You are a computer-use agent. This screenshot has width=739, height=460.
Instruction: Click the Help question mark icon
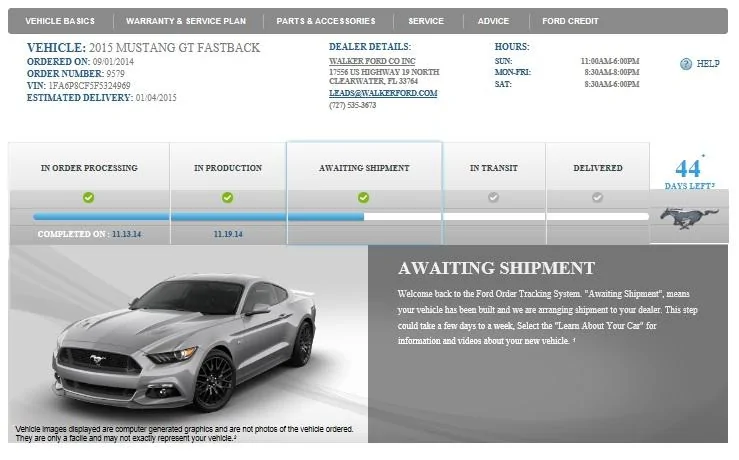[686, 64]
